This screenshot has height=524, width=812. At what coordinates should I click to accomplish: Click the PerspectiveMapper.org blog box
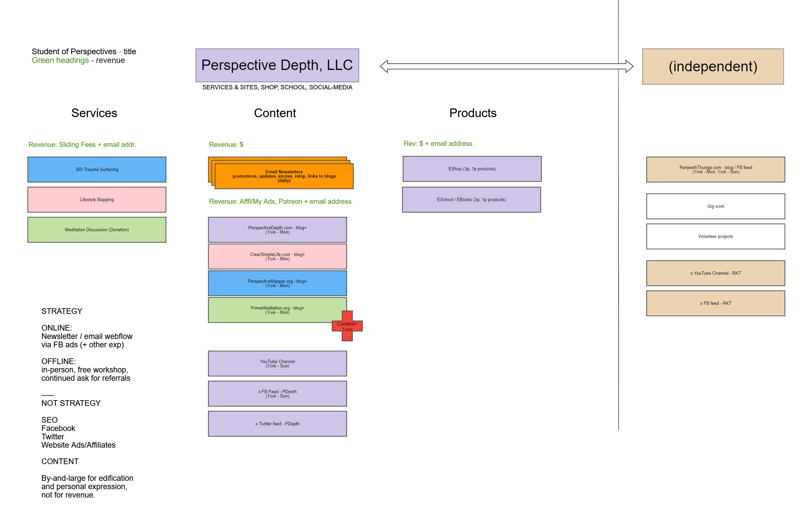click(277, 283)
